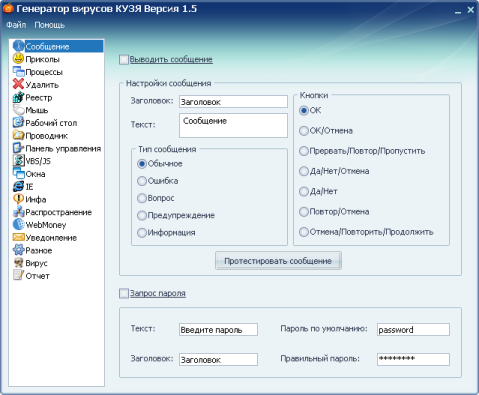Choose Прервать/Повтор/Пропустить buttons option
479x395 pixels.
(x=304, y=151)
